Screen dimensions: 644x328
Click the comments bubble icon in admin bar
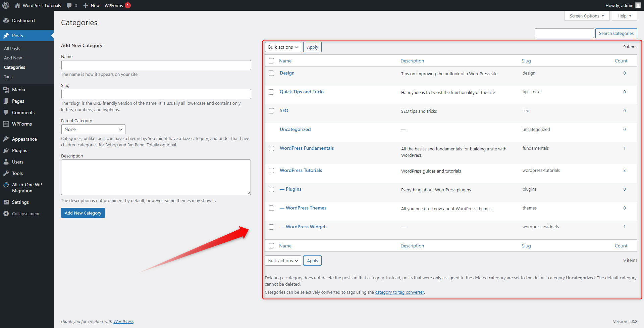point(69,5)
